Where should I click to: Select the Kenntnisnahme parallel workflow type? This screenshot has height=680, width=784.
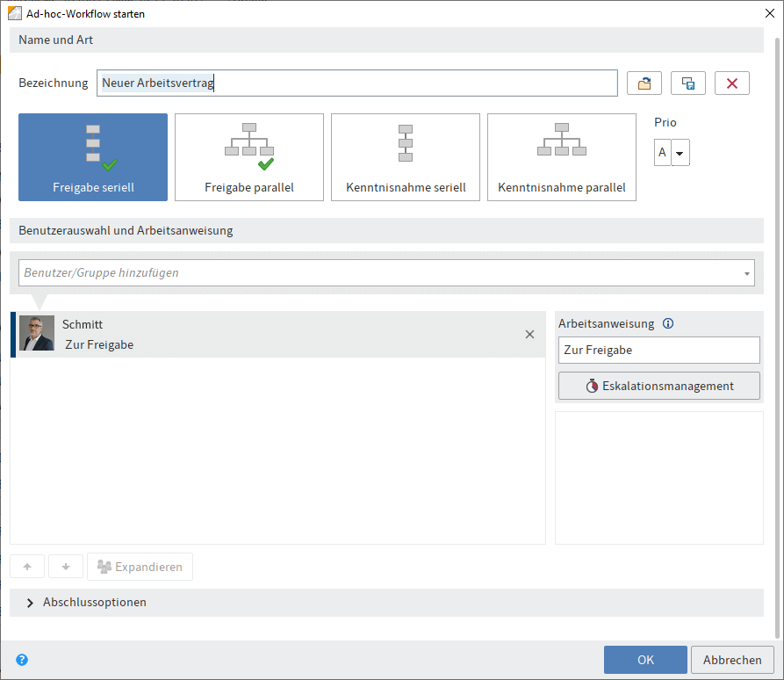coord(562,157)
